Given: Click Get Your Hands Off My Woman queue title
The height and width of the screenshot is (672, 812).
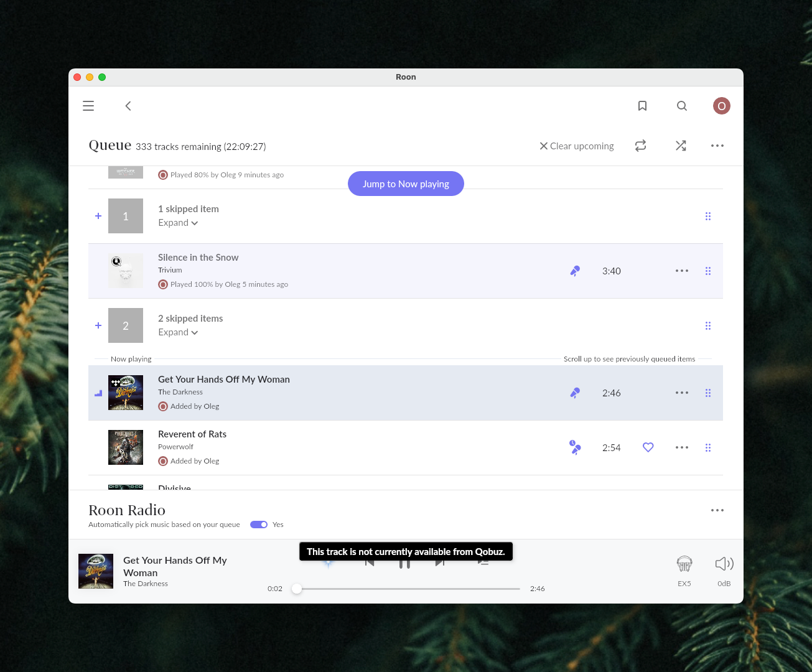Looking at the screenshot, I should coord(224,380).
